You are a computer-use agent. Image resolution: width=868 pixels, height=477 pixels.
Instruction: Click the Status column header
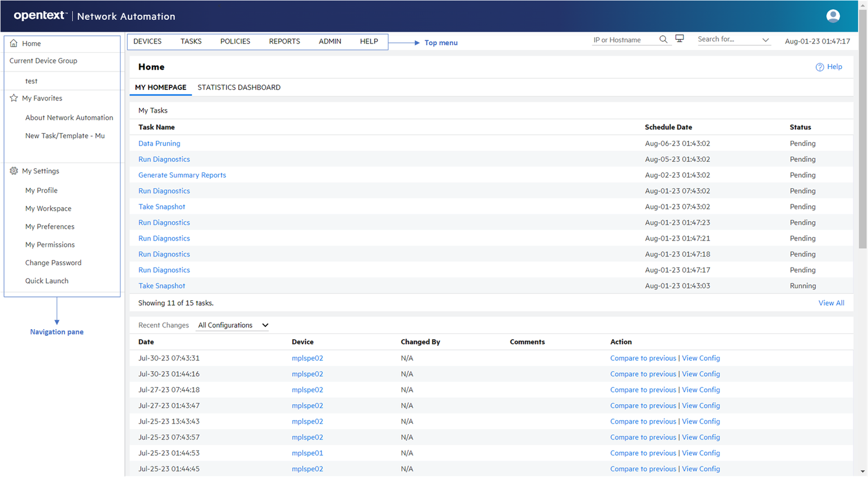(x=800, y=127)
